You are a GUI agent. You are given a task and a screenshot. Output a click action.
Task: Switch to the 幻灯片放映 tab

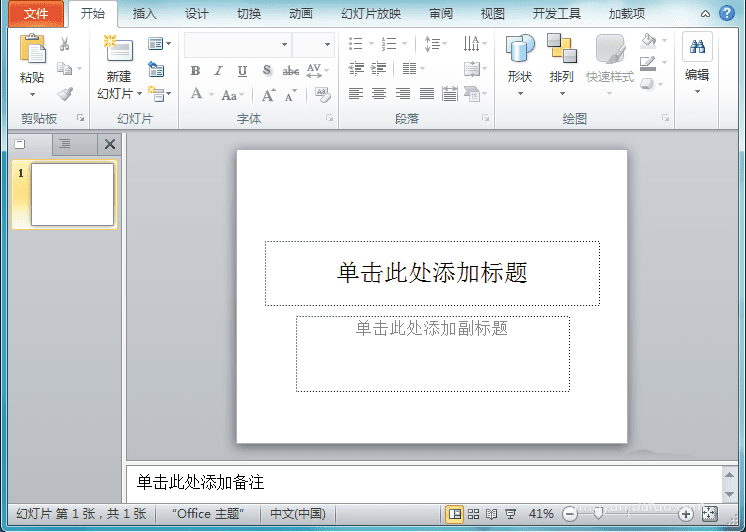click(x=371, y=14)
